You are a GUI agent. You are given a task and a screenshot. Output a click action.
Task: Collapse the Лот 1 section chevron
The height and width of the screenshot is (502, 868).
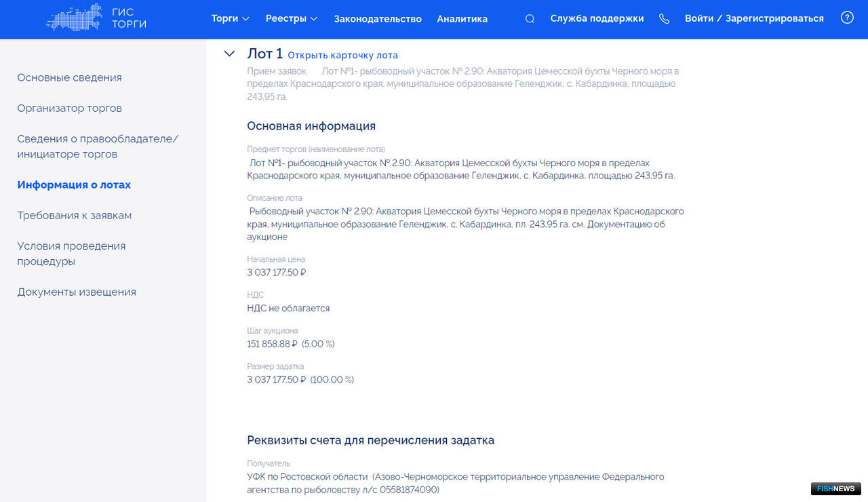(x=229, y=54)
